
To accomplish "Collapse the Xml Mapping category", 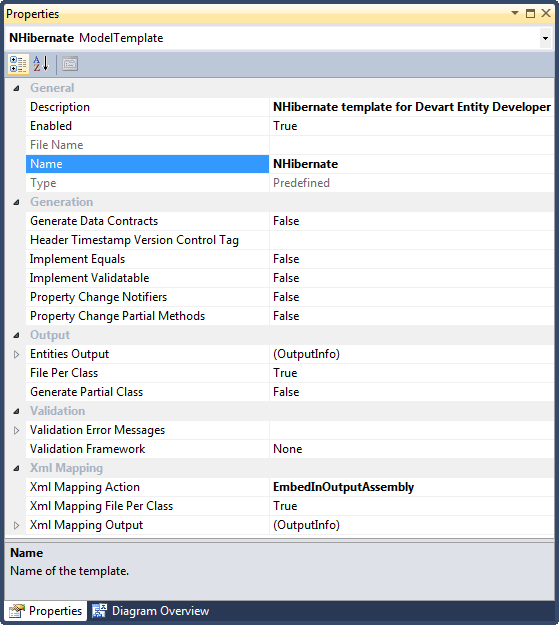I will click(x=16, y=468).
